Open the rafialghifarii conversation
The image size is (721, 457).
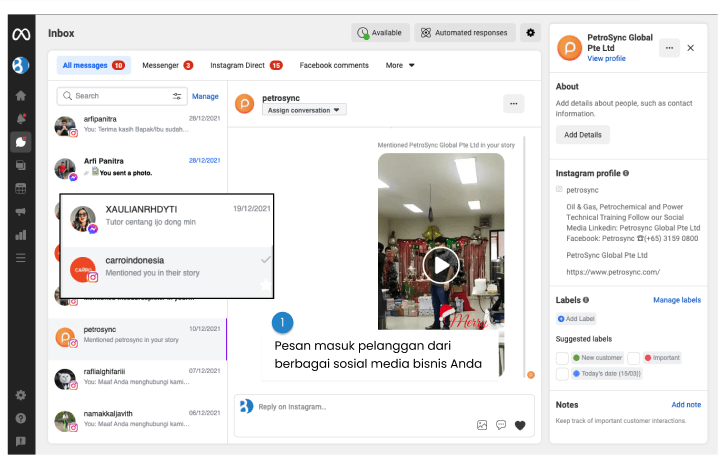point(137,378)
